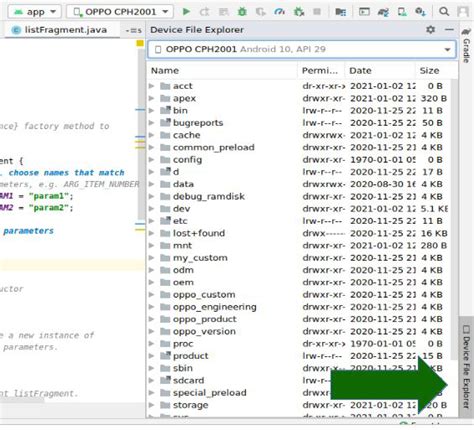The height and width of the screenshot is (430, 474).
Task: Select the bin symlink row
Action: click(x=298, y=110)
